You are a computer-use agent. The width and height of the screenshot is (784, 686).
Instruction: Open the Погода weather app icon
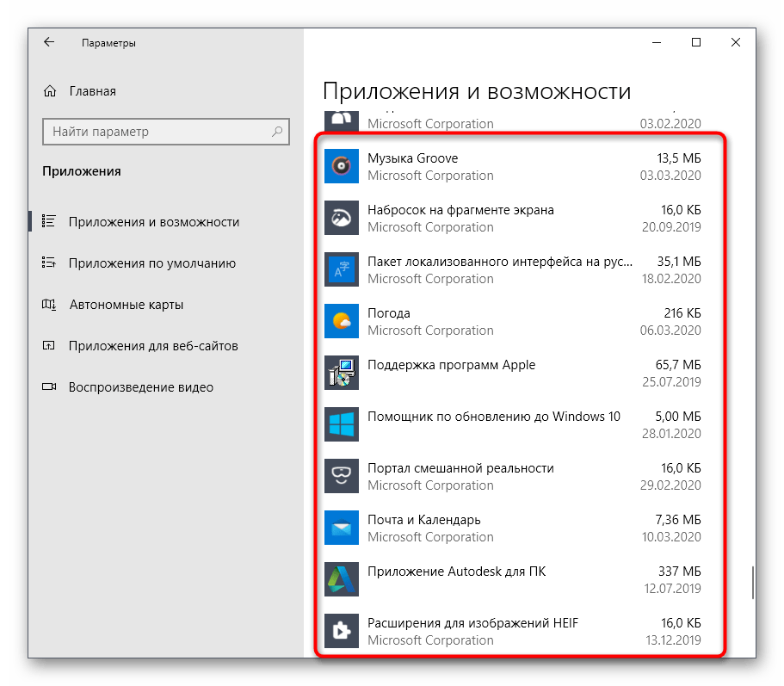click(x=341, y=321)
